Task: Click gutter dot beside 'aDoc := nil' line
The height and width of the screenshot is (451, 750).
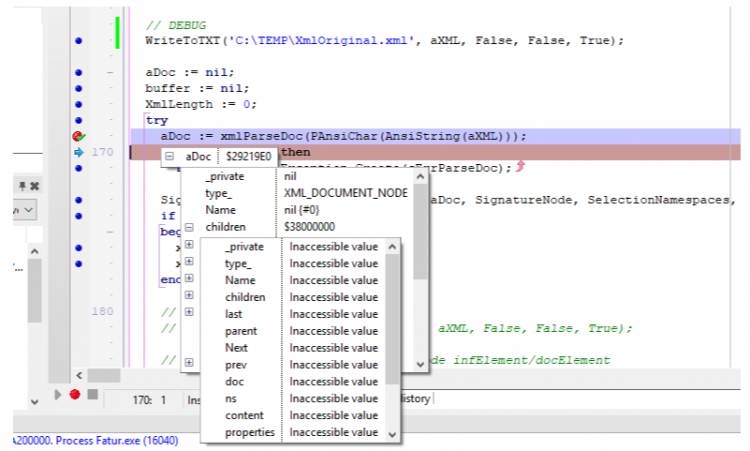Action: point(78,73)
